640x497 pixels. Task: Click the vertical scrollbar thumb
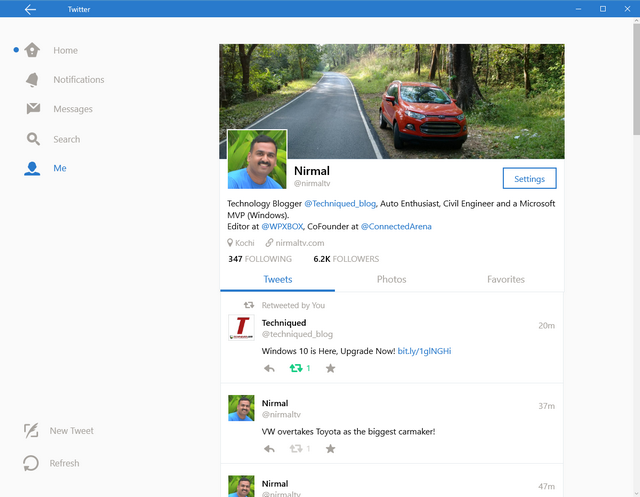[636, 79]
